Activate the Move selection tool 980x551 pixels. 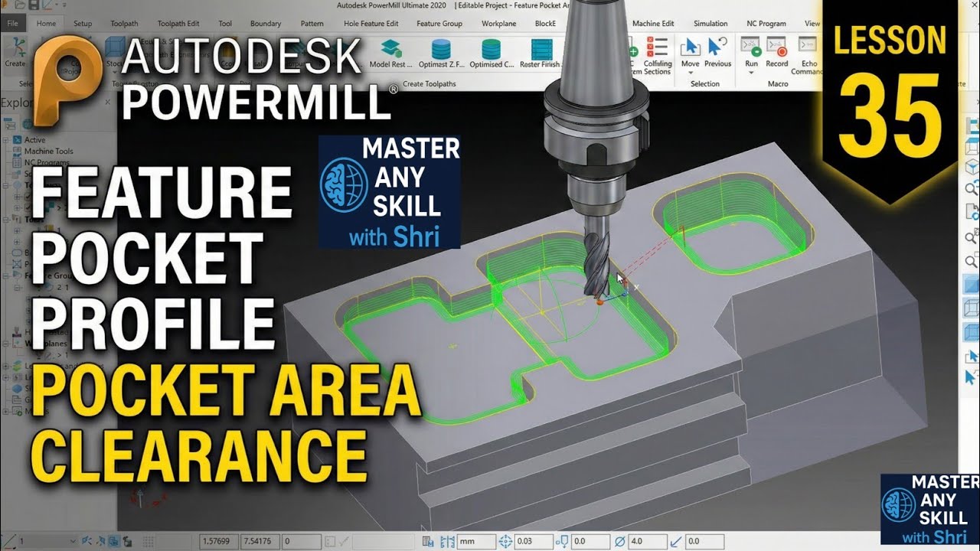click(690, 54)
